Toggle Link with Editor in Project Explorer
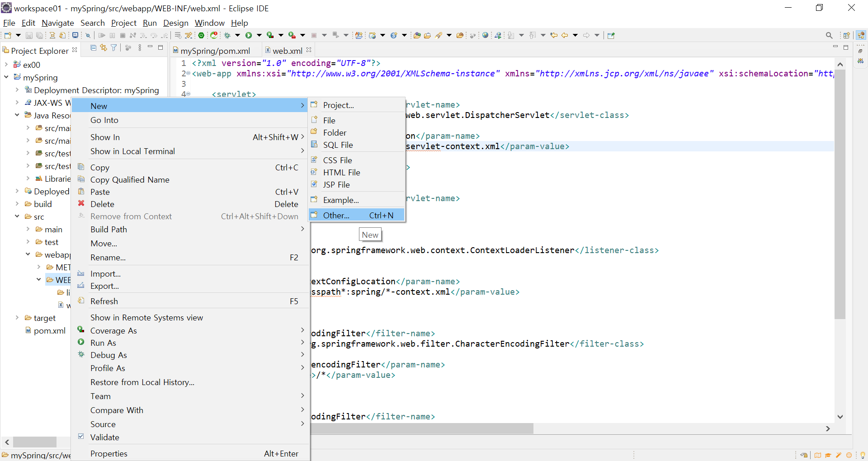868x461 pixels. [x=104, y=47]
